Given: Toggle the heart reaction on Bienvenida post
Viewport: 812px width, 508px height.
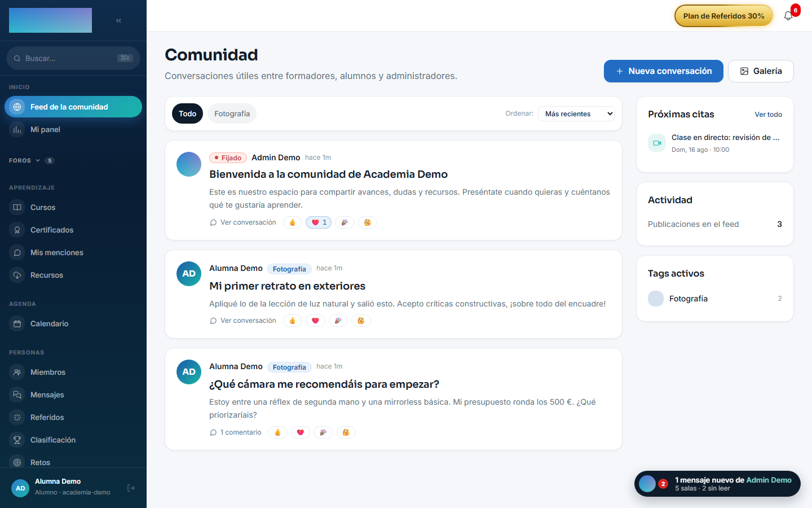Looking at the screenshot, I should (x=319, y=222).
